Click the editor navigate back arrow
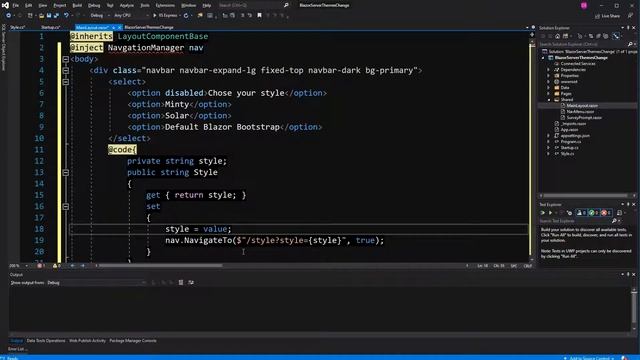640x360 pixels. tap(73, 266)
